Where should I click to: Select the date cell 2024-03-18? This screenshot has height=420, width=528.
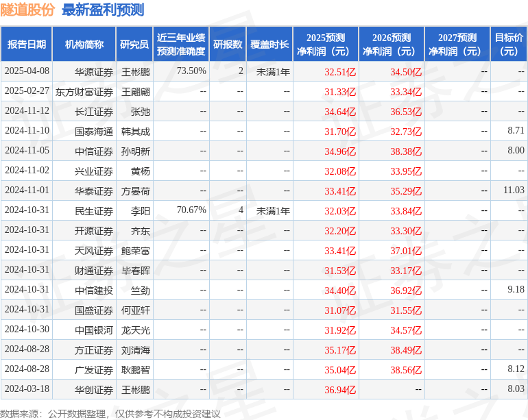pyautogui.click(x=27, y=388)
